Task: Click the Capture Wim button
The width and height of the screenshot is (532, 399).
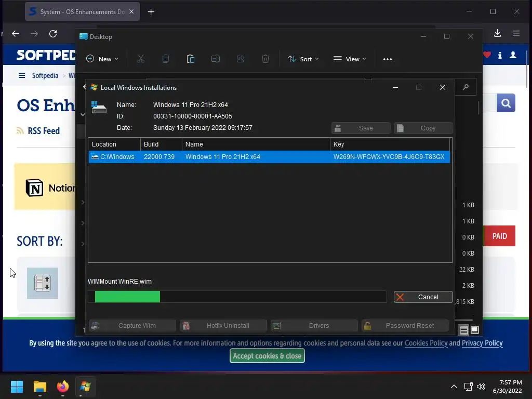Action: pos(132,326)
